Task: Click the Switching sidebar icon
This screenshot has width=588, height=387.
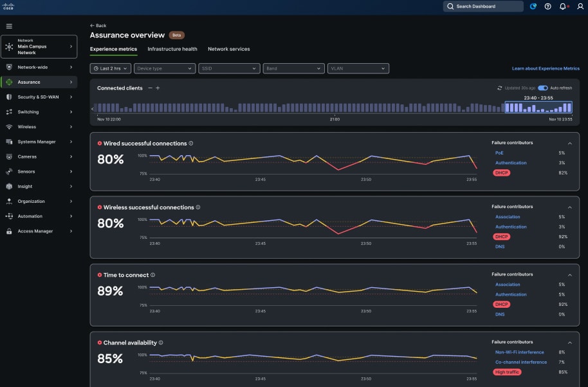Action: point(9,112)
